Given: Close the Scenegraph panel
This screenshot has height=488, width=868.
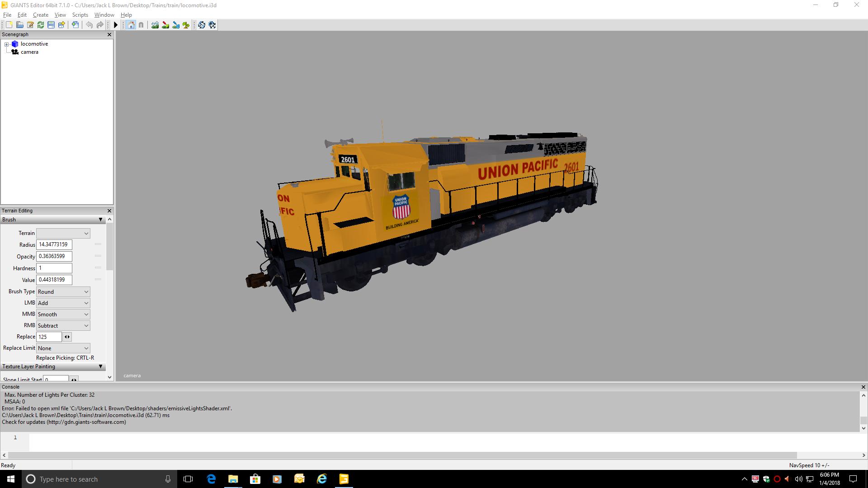Looking at the screenshot, I should 109,34.
